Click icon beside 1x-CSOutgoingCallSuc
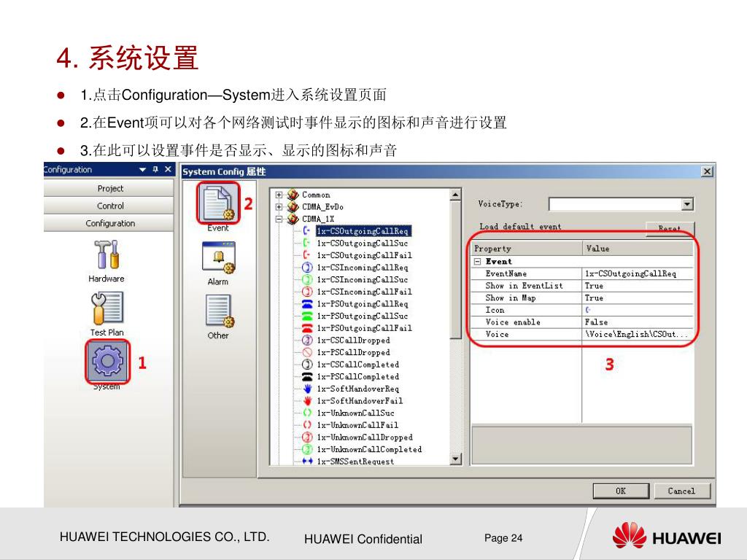 307,243
